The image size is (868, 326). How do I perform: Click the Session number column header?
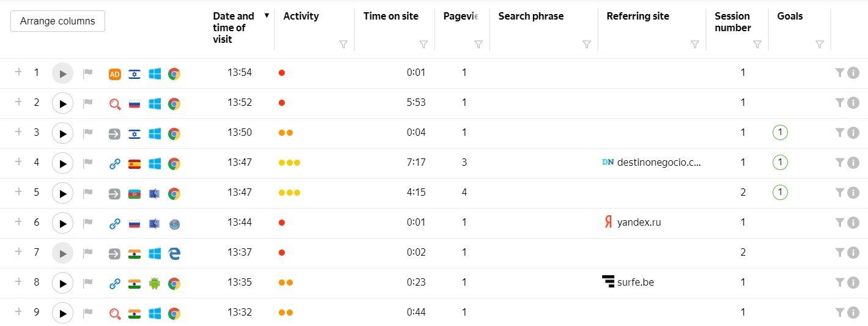pyautogui.click(x=732, y=22)
